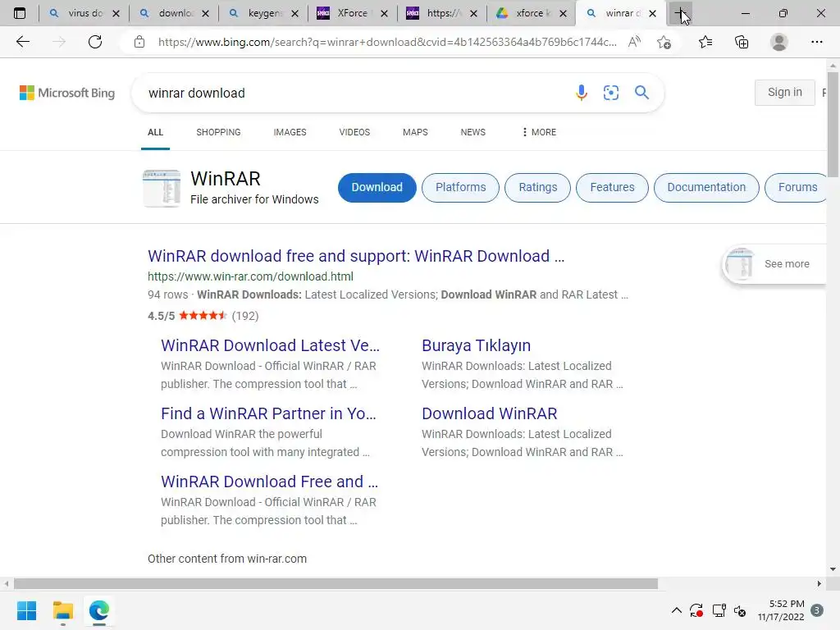Open 'WinRAR Download Latest Ve...' sublink
The width and height of the screenshot is (840, 630).
point(270,345)
